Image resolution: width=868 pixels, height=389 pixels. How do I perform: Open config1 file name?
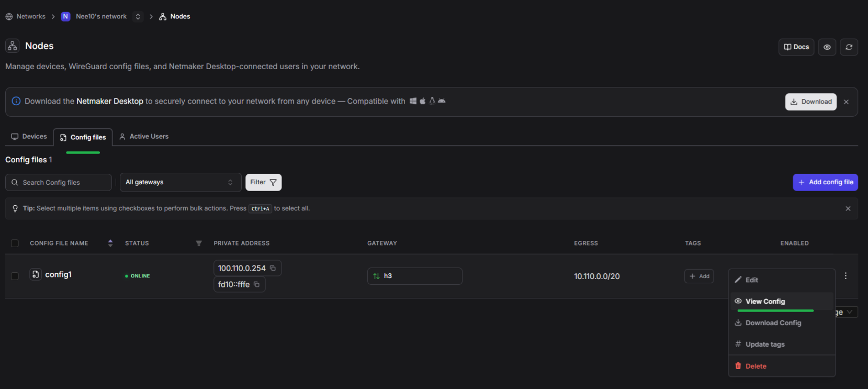tap(58, 274)
